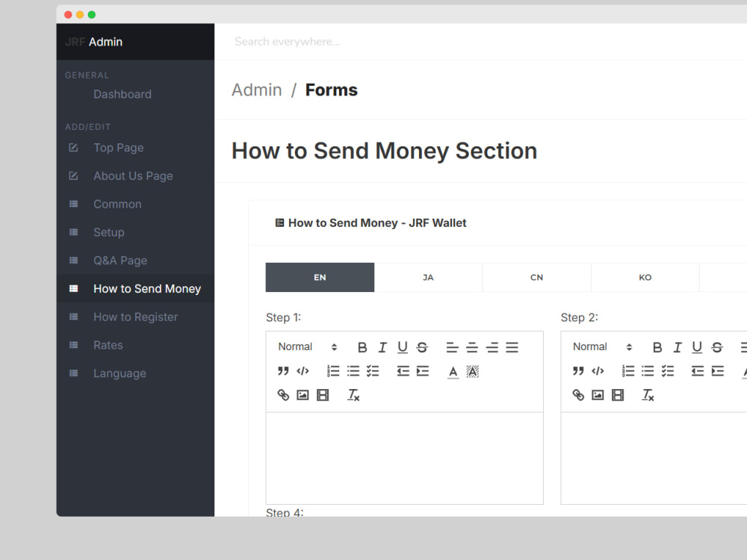Increase indent in Step 1 editor
The width and height of the screenshot is (747, 560).
[423, 371]
